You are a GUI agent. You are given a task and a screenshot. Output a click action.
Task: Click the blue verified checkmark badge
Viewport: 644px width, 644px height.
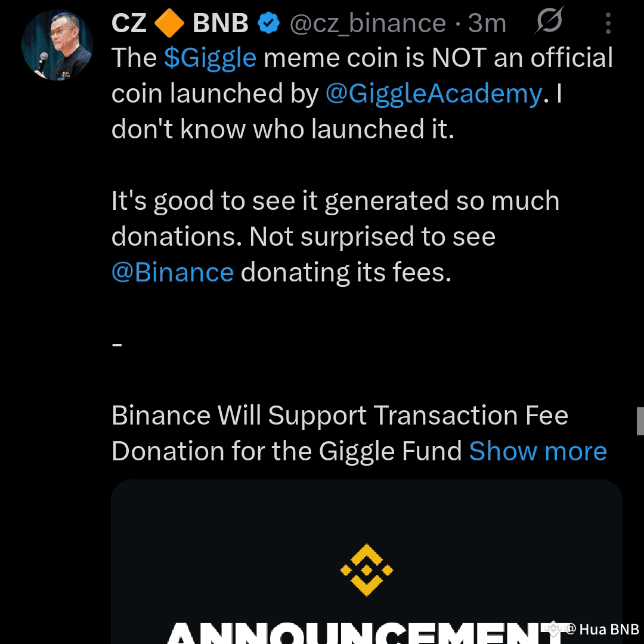[x=268, y=23]
